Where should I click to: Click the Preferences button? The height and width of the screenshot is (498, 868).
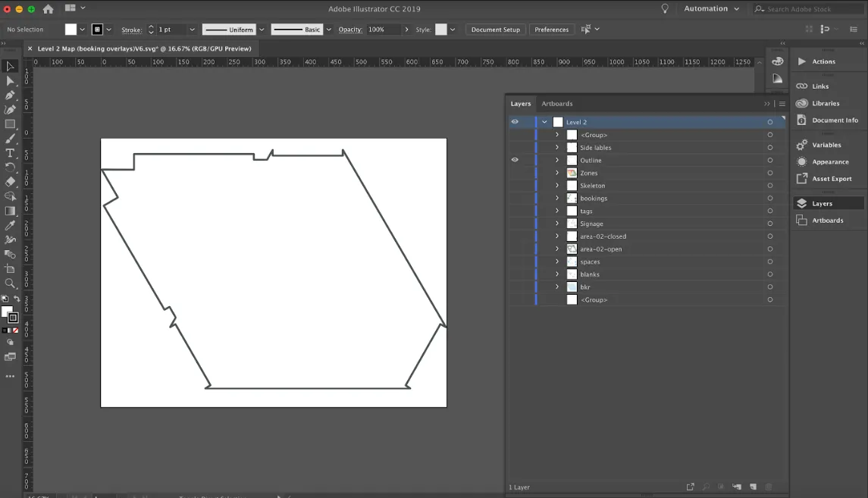pyautogui.click(x=551, y=30)
